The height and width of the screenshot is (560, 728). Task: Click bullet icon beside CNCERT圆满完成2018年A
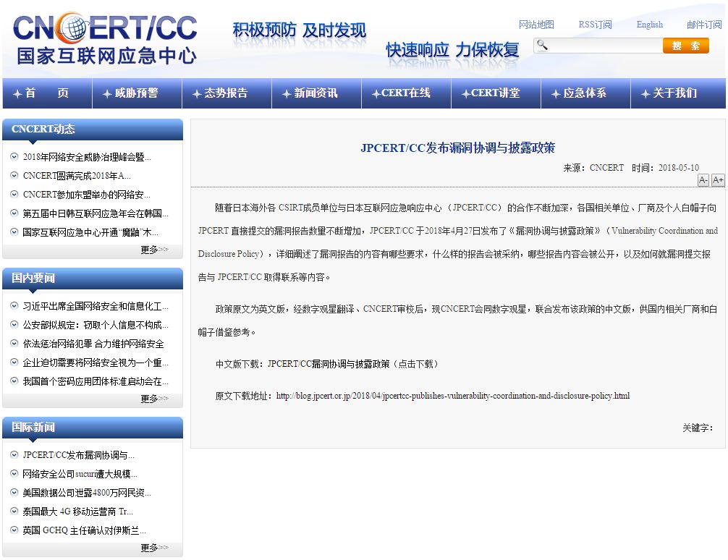[14, 176]
